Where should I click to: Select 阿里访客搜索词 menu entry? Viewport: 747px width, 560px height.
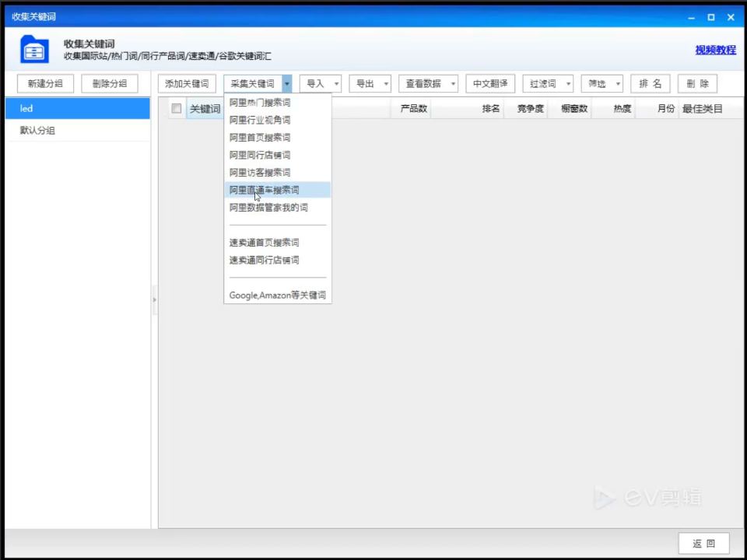pos(277,173)
